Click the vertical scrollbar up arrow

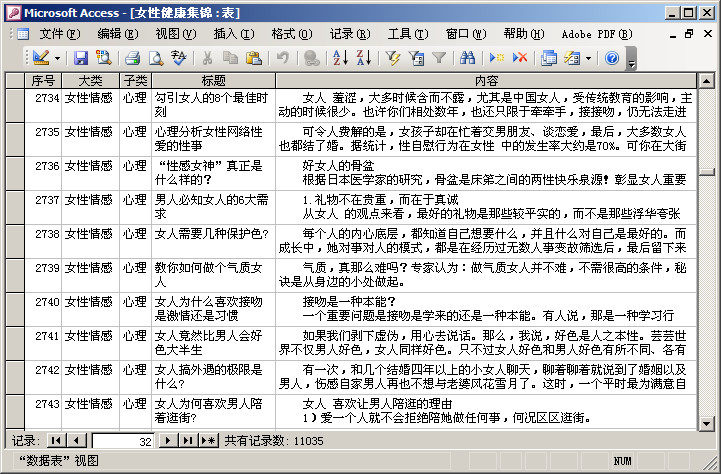click(706, 81)
